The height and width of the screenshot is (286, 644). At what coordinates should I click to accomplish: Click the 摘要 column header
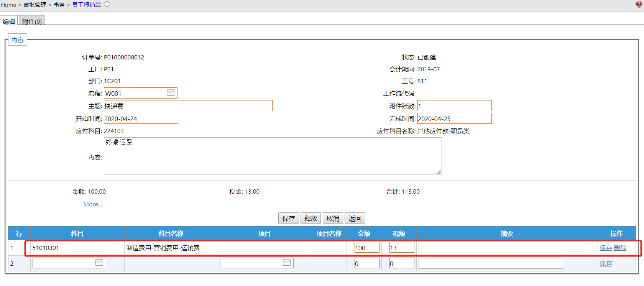507,233
